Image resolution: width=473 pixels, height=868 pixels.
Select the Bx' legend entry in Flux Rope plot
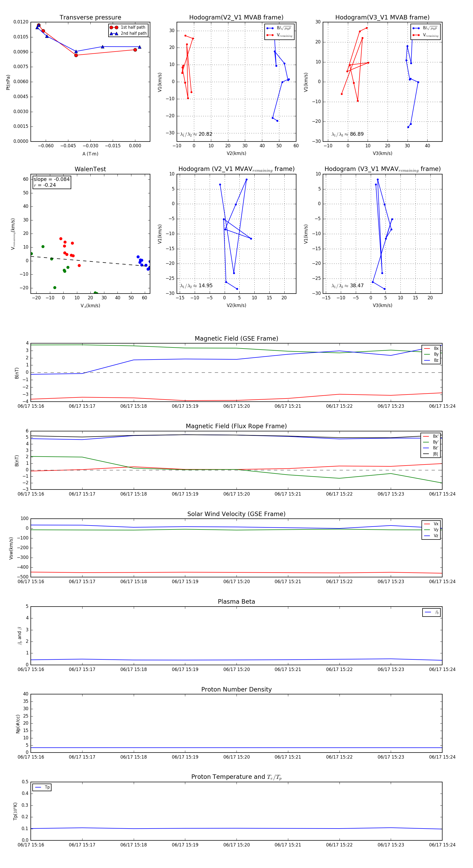(x=431, y=436)
